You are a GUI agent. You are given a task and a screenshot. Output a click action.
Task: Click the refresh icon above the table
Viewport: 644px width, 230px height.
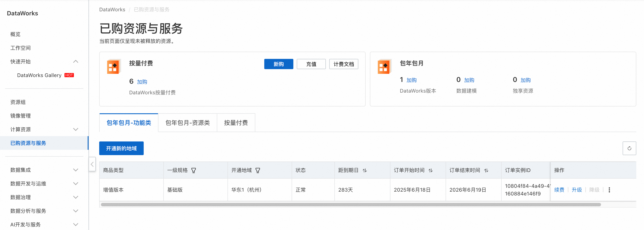click(629, 148)
